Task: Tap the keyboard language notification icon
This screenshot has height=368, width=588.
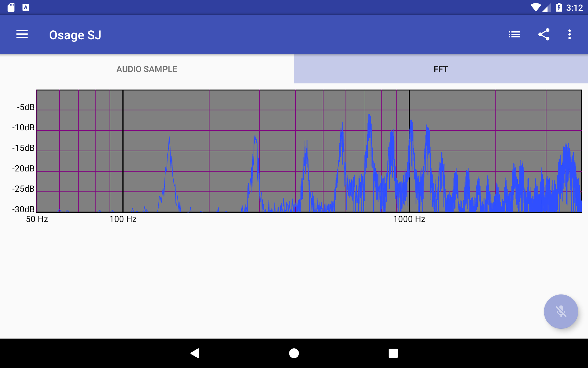Action: [x=26, y=7]
